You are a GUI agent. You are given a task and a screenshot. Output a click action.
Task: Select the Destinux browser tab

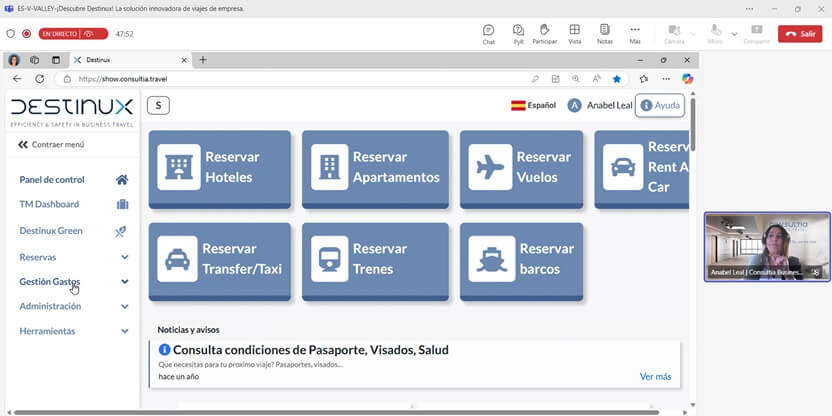pos(131,60)
